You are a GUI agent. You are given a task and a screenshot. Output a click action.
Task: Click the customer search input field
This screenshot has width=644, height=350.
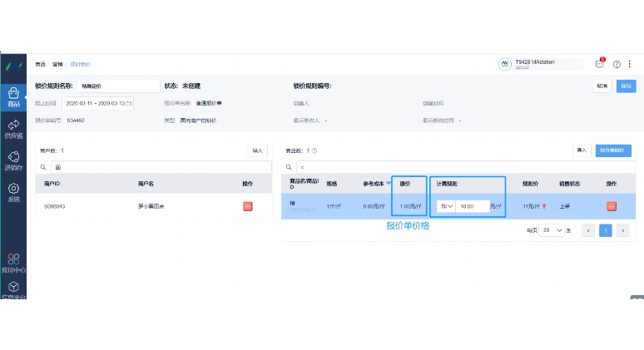(161, 167)
